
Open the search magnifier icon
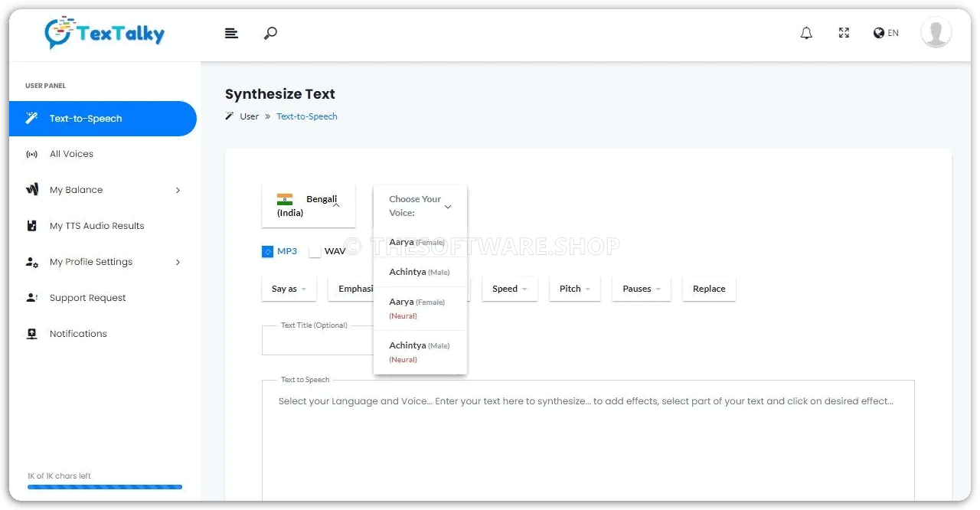click(x=270, y=33)
